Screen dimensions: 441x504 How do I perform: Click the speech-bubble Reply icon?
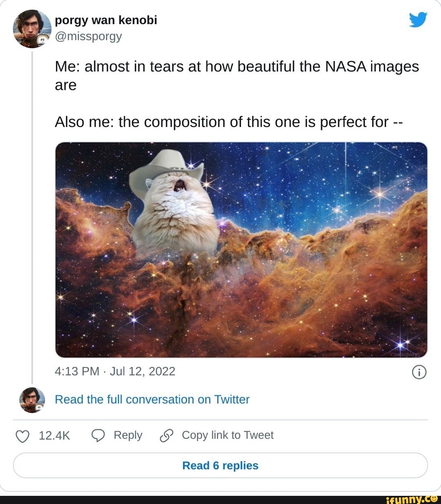[98, 435]
